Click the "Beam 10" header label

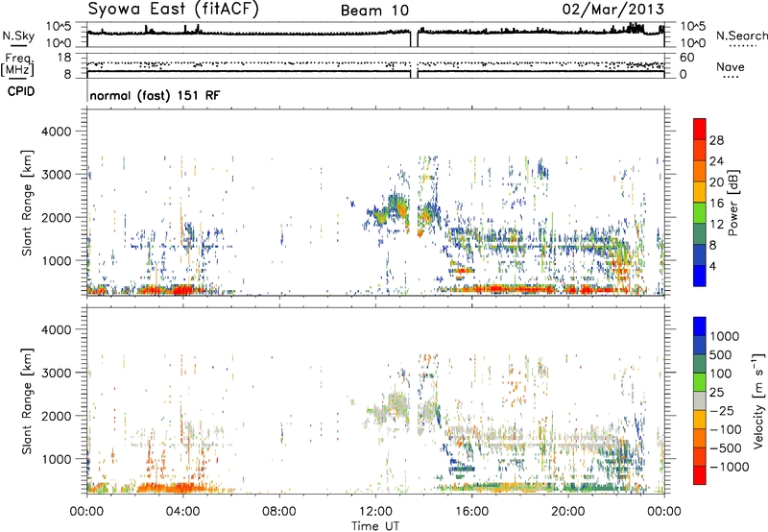click(x=374, y=11)
